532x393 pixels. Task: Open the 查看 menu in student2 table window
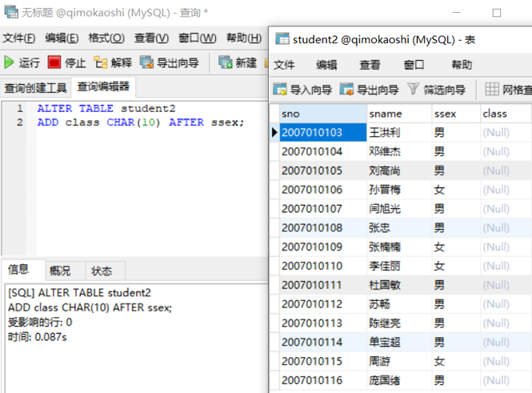click(370, 65)
